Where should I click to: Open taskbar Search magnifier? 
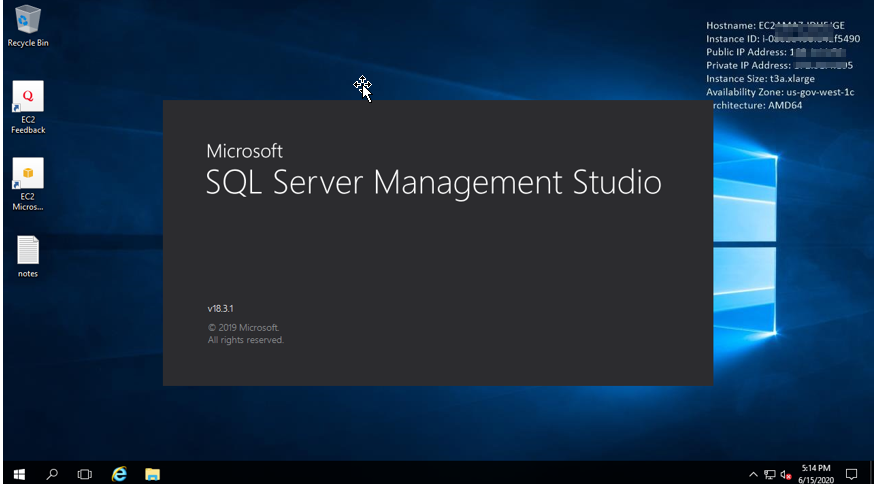tap(52, 474)
